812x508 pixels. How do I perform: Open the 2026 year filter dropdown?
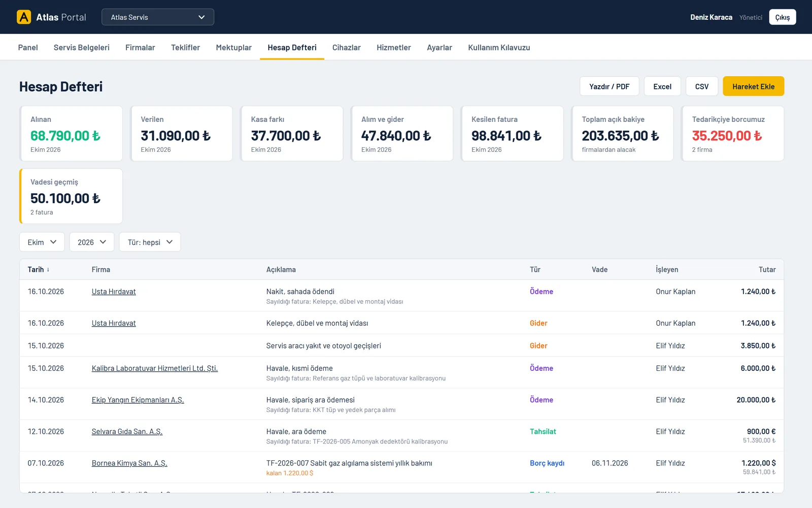(x=92, y=242)
